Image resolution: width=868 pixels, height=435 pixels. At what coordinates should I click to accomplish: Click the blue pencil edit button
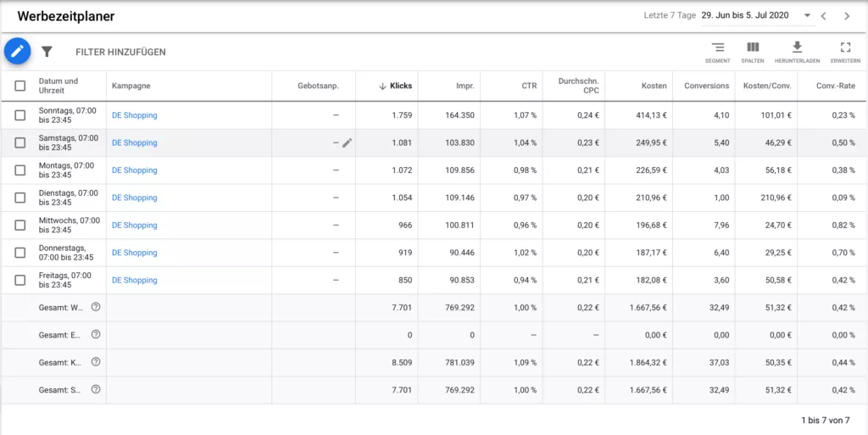click(17, 52)
